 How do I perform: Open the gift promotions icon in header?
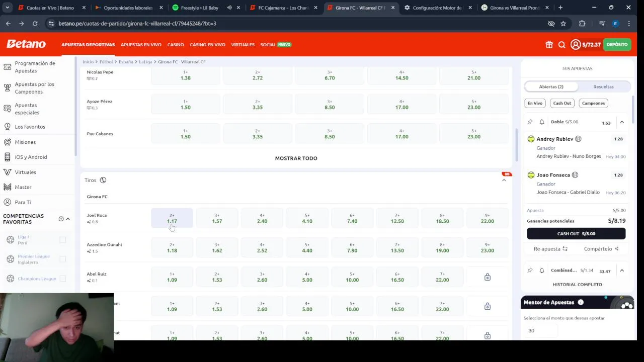[x=549, y=45]
